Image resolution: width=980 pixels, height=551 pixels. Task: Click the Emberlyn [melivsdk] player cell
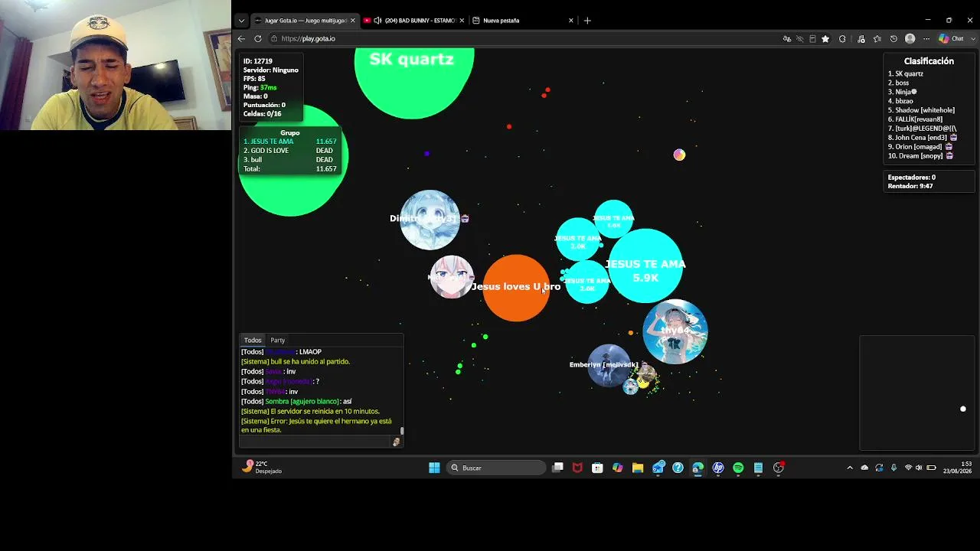(x=609, y=366)
